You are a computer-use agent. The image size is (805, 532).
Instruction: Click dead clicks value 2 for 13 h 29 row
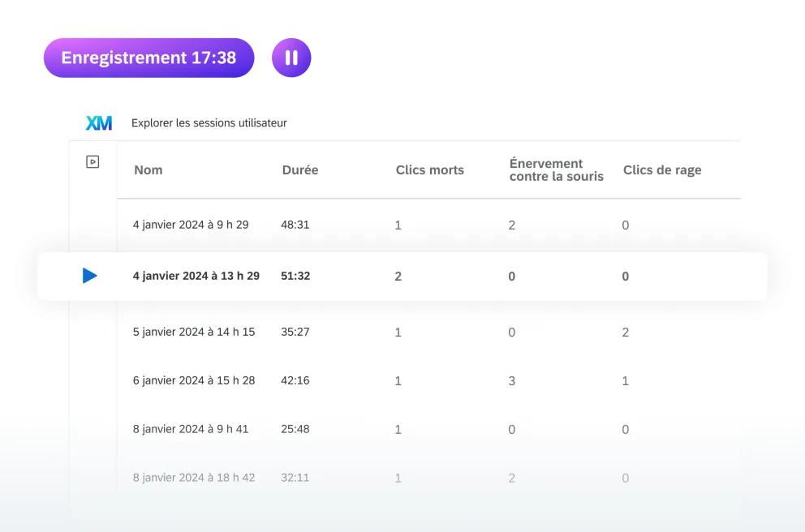(x=398, y=277)
